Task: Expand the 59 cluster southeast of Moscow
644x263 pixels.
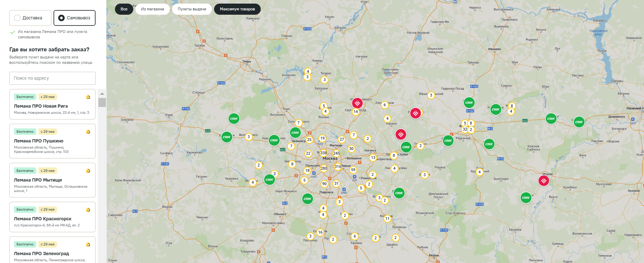Action: 353,170
